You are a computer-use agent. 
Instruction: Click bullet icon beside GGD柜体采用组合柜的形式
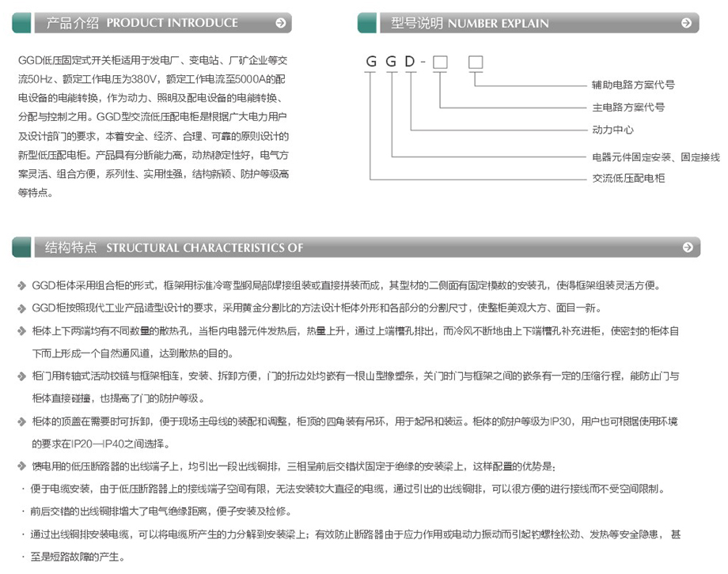click(x=21, y=285)
